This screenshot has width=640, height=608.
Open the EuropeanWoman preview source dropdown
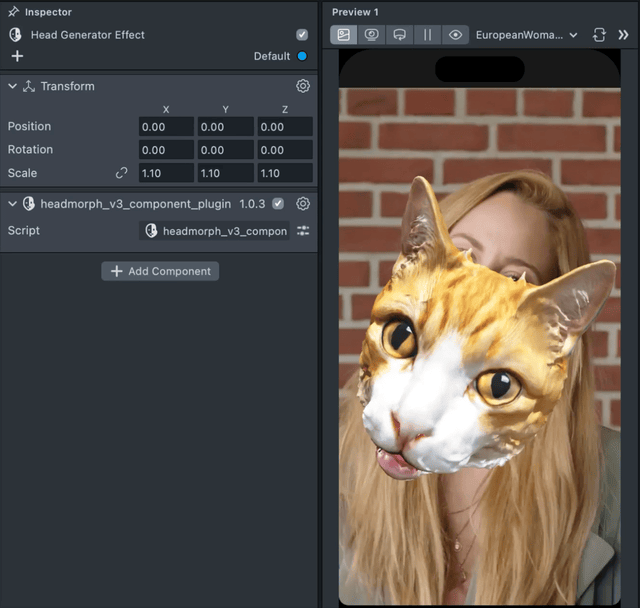[x=526, y=35]
